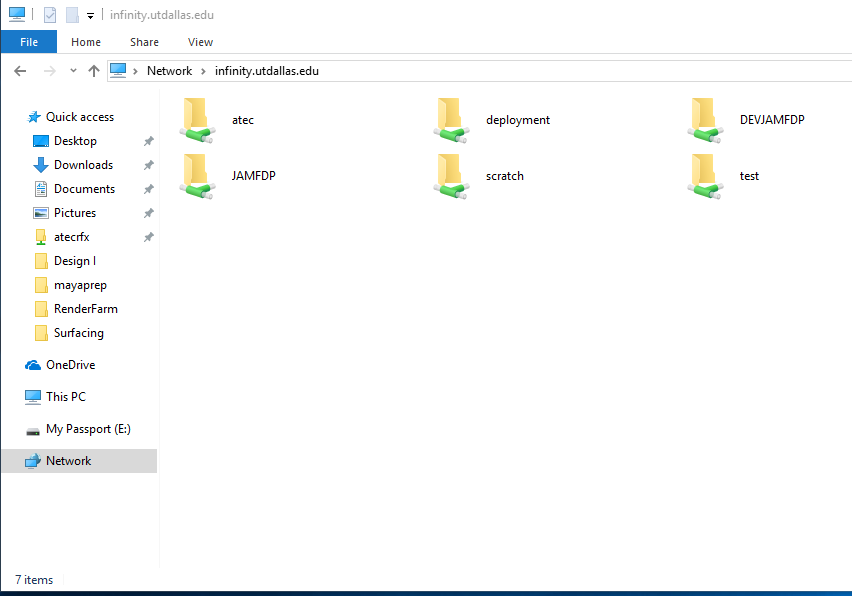Click the Design I folder icon
The image size is (852, 596).
point(41,261)
